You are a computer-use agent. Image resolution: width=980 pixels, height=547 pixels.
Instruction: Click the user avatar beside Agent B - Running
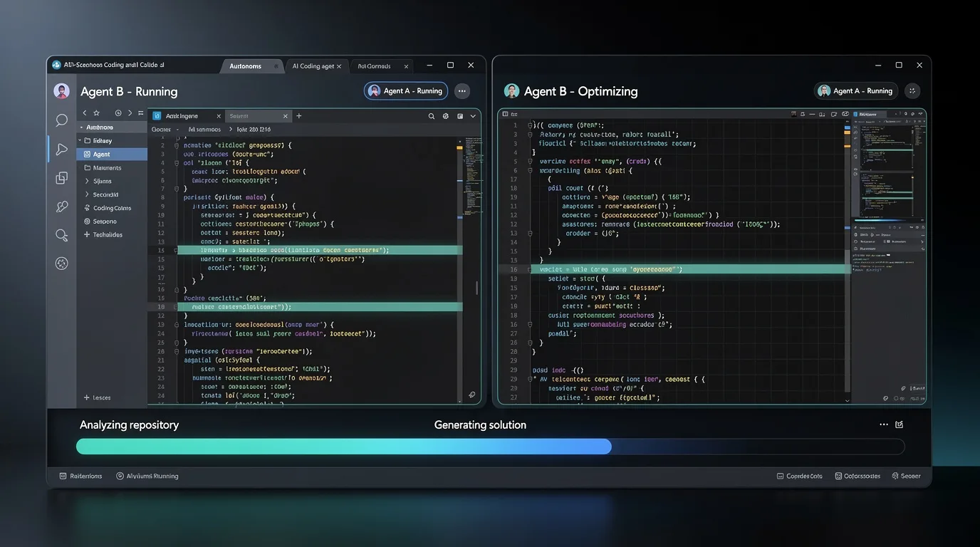pos(62,91)
